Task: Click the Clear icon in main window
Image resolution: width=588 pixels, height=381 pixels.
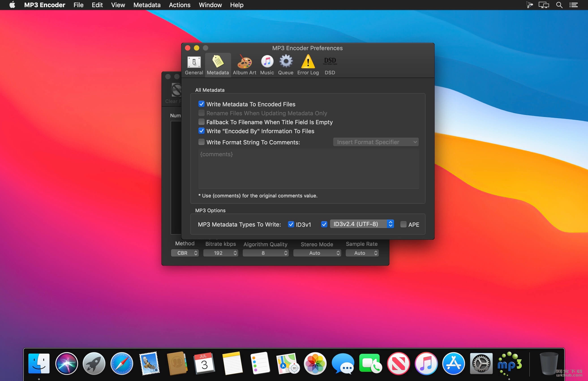Action: point(176,90)
